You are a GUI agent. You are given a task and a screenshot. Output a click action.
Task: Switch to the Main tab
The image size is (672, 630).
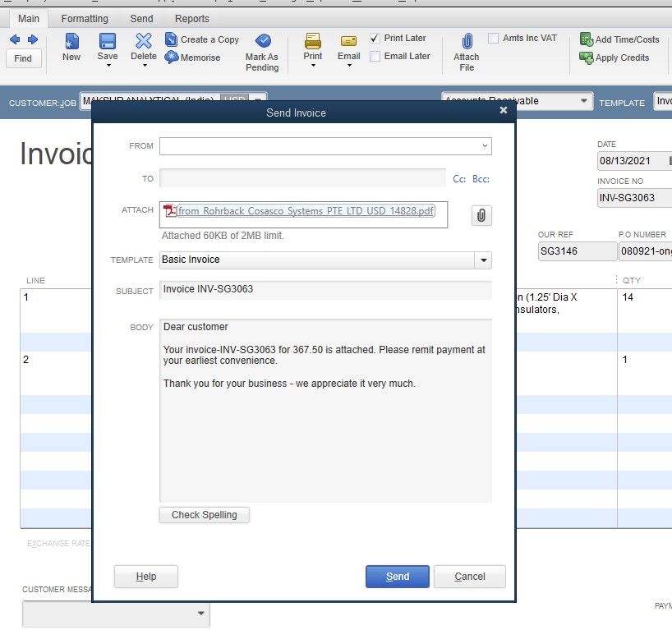tap(29, 19)
